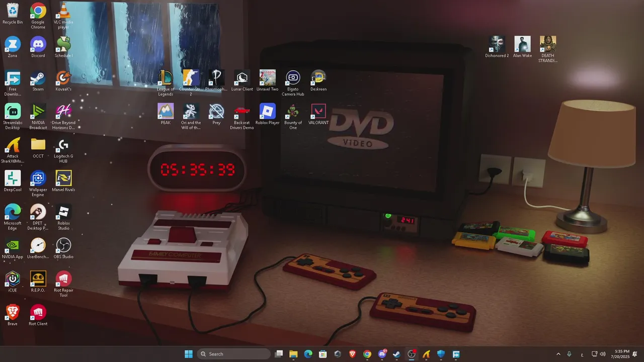Select the OBS Studio desktop icon

63,248
